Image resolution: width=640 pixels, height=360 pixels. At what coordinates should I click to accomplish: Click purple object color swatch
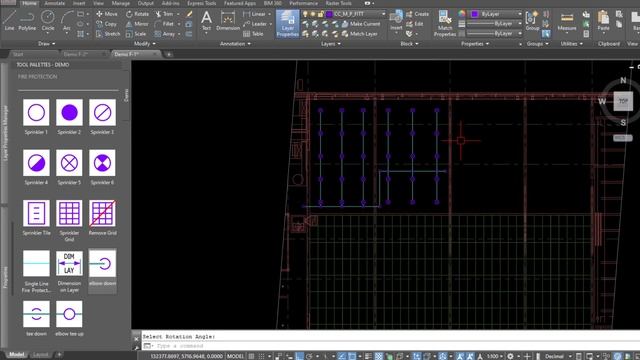475,14
